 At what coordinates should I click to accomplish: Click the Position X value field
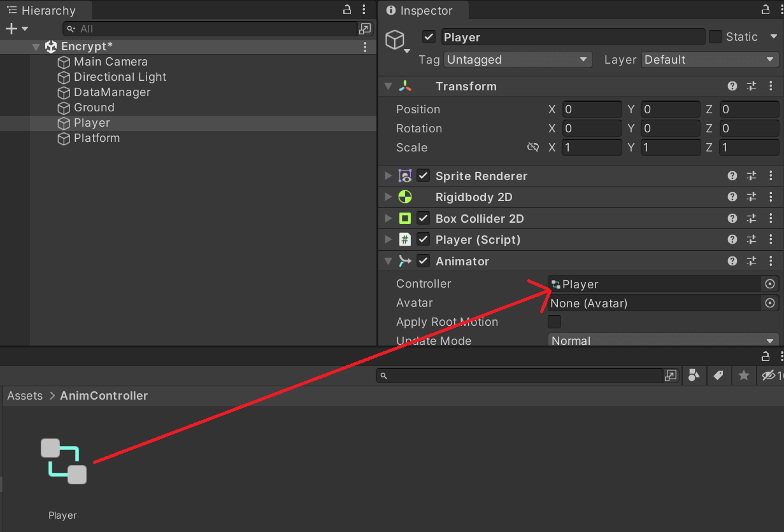(591, 109)
